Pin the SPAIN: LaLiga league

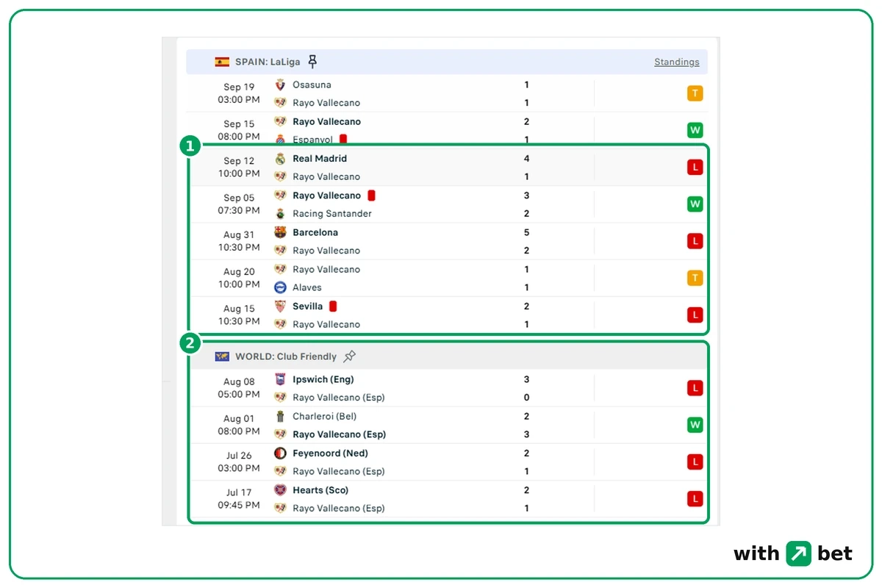313,62
